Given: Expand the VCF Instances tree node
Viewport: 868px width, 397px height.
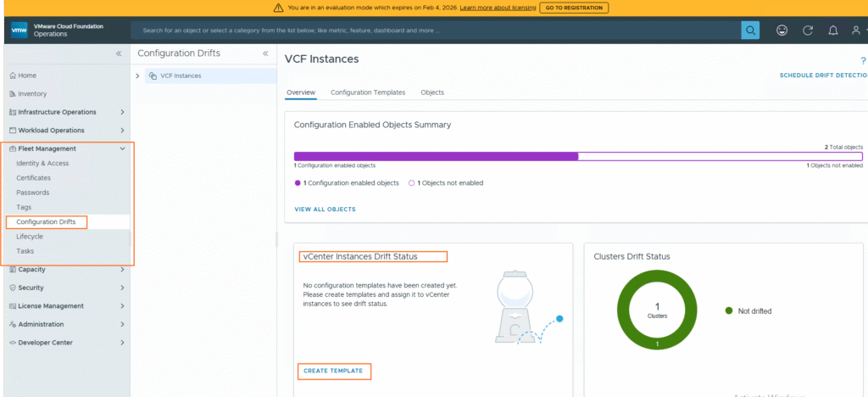Looking at the screenshot, I should (138, 75).
